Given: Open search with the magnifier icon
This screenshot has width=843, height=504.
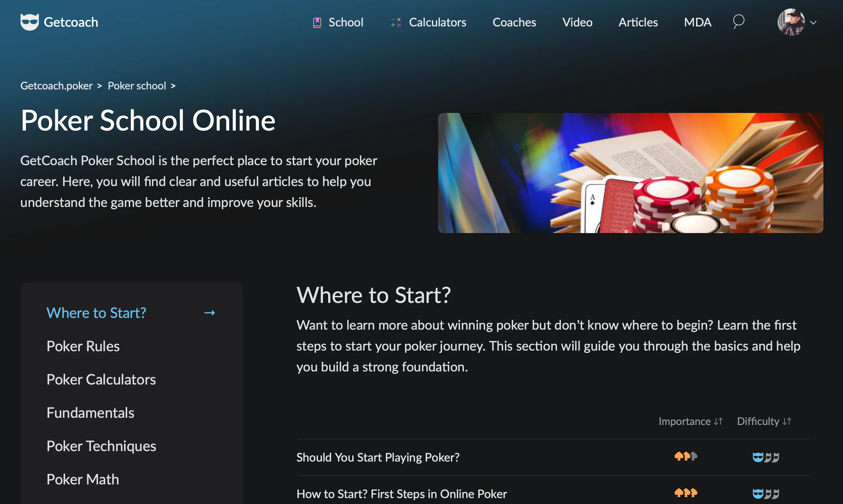Looking at the screenshot, I should [739, 22].
